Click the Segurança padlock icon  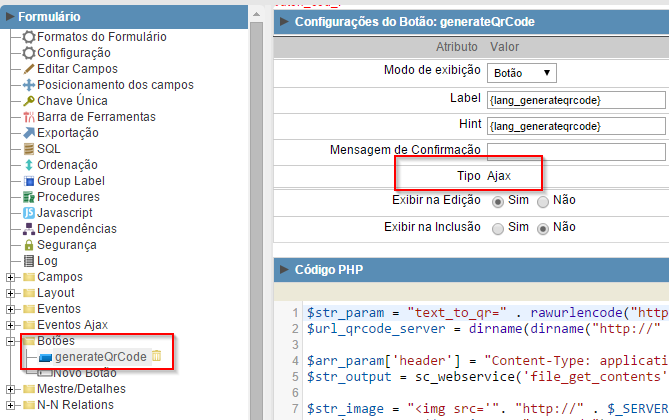[x=29, y=245]
